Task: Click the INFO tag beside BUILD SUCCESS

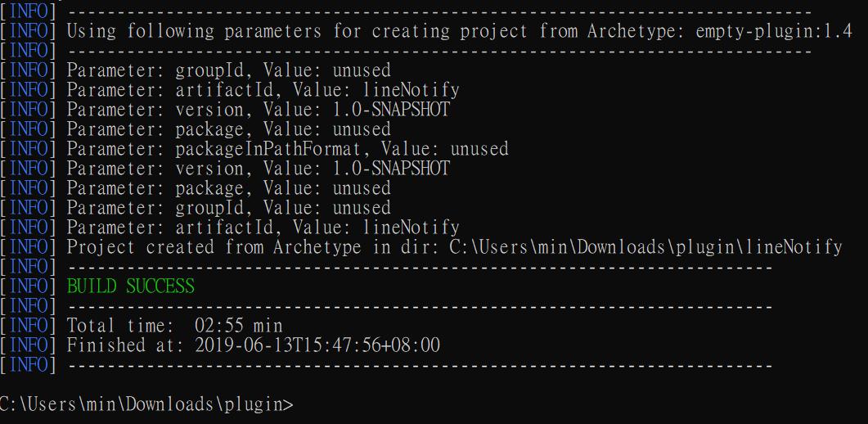Action: click(29, 286)
